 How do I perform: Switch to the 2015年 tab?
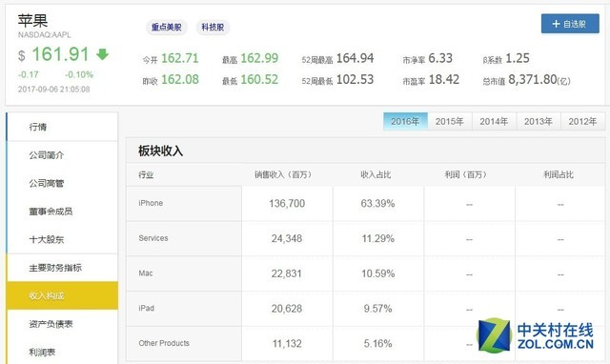[x=449, y=121]
